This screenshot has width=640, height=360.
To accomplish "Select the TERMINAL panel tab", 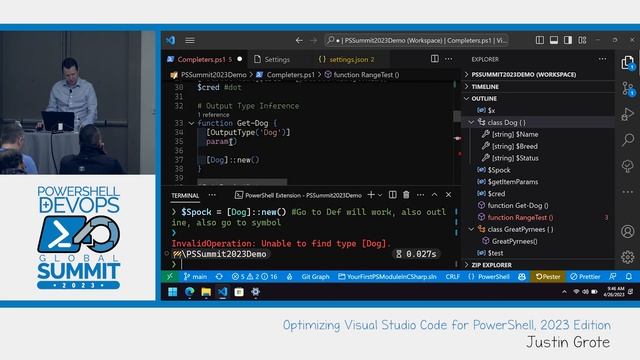I will click(185, 196).
